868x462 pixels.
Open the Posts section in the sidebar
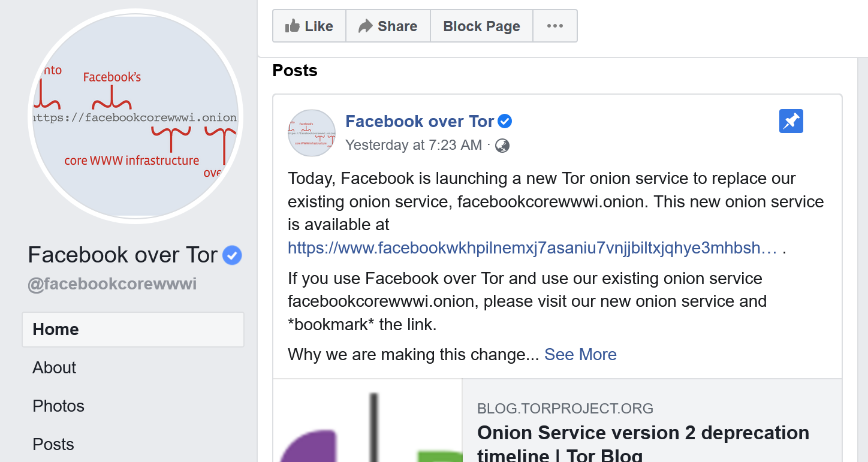pyautogui.click(x=53, y=444)
